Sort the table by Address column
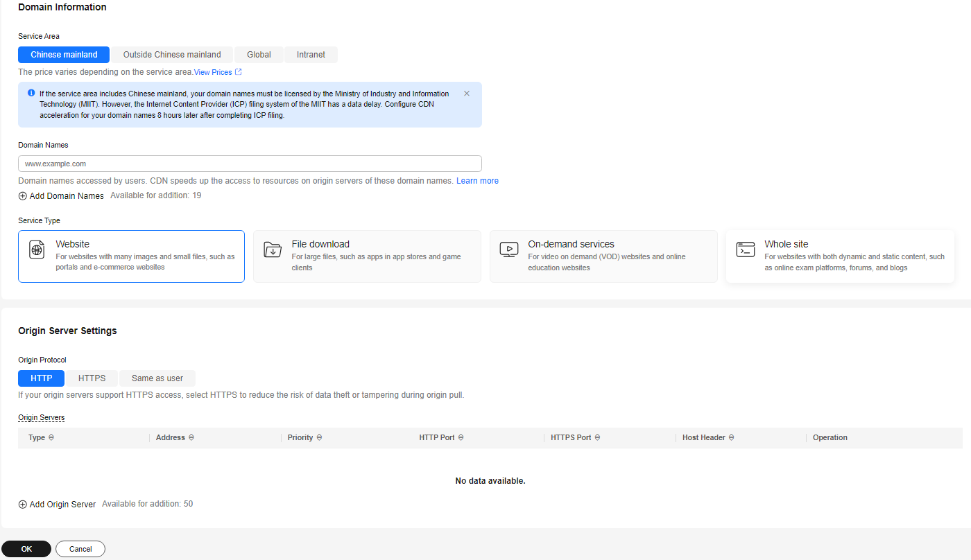This screenshot has height=560, width=971. 191,438
